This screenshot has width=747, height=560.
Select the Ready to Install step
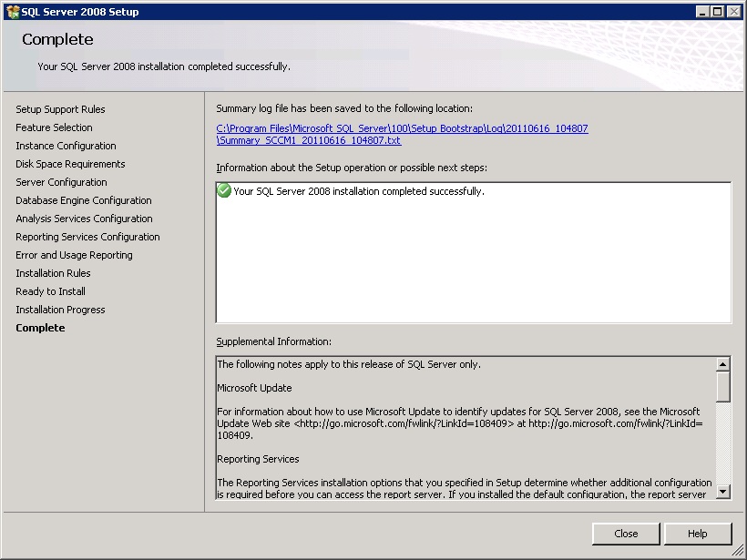click(50, 291)
